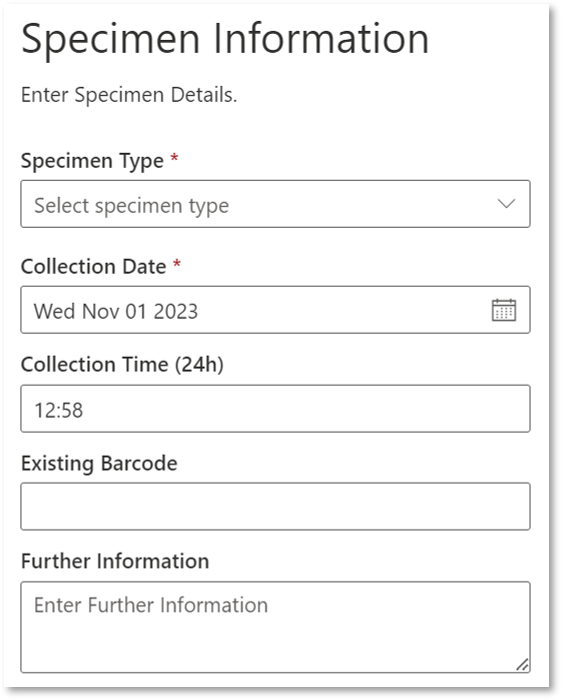Screen dimensions: 562x700
Task: Click the Collection Time (24h) label
Action: [x=122, y=365]
